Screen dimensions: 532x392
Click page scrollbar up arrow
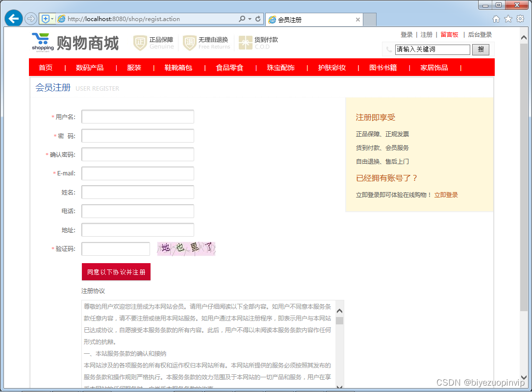[524, 38]
